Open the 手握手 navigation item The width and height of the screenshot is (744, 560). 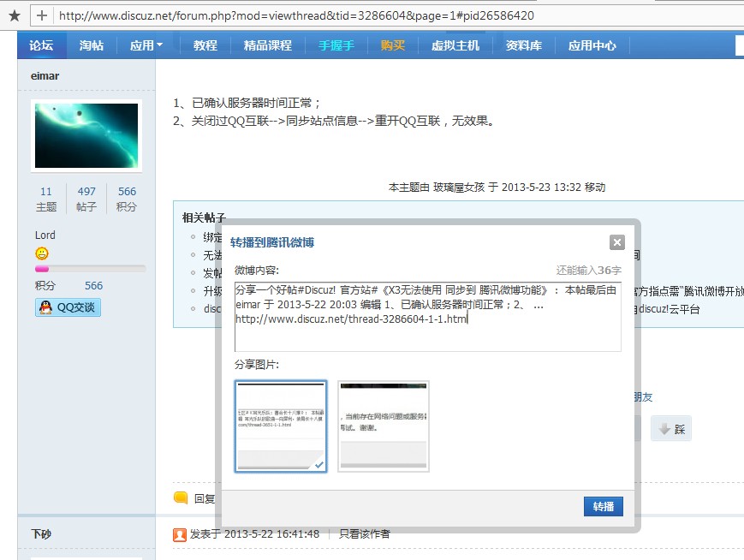click(336, 45)
